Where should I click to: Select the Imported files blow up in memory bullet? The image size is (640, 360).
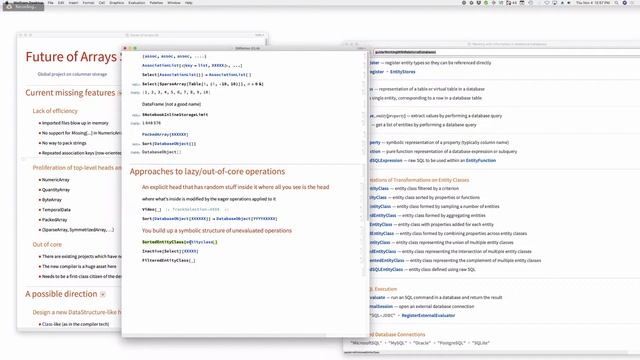(75, 123)
